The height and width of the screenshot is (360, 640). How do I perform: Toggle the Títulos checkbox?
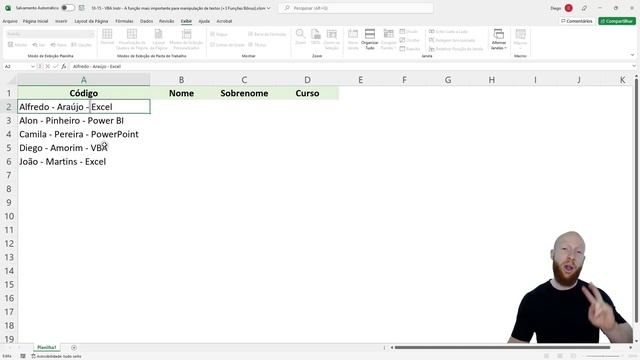point(257,44)
